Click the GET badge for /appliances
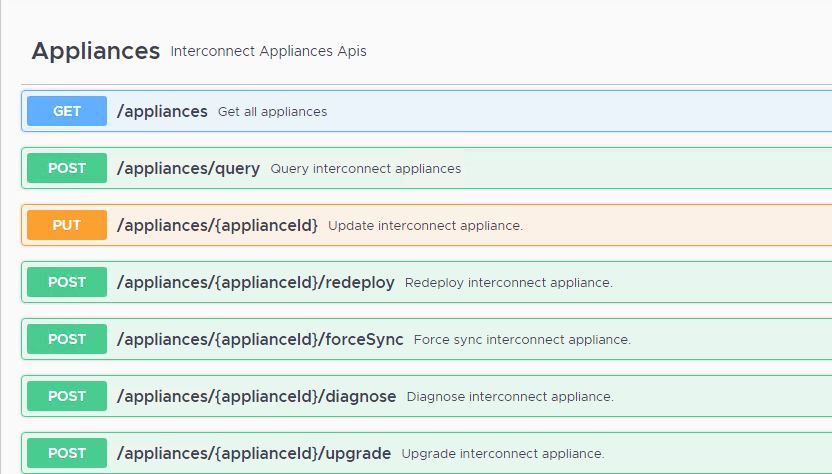 (x=67, y=111)
